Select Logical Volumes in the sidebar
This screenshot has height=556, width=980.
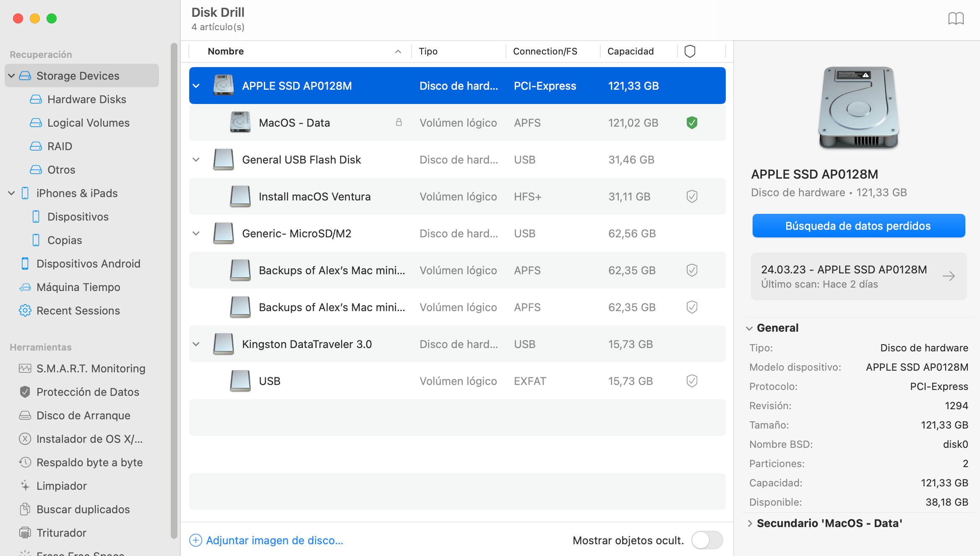pos(88,122)
